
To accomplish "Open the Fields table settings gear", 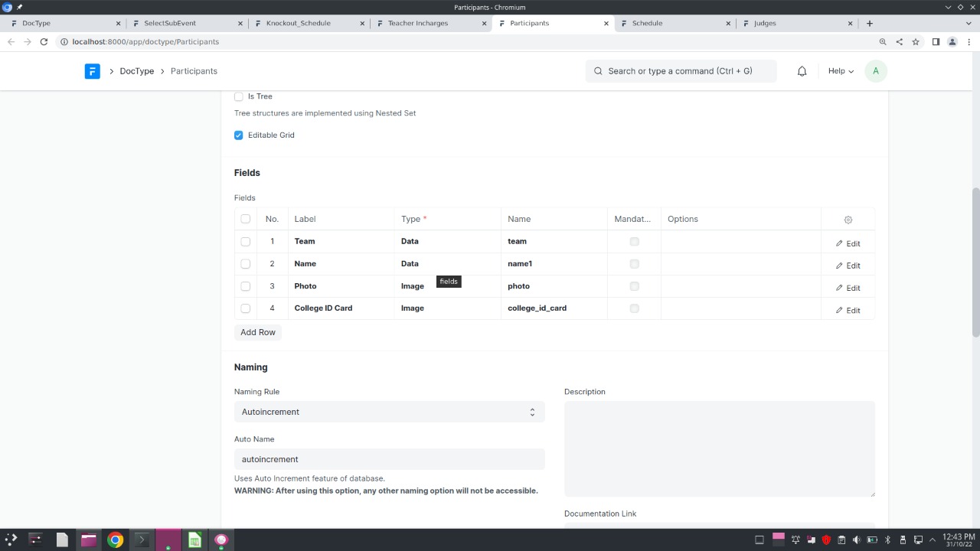I will [848, 220].
